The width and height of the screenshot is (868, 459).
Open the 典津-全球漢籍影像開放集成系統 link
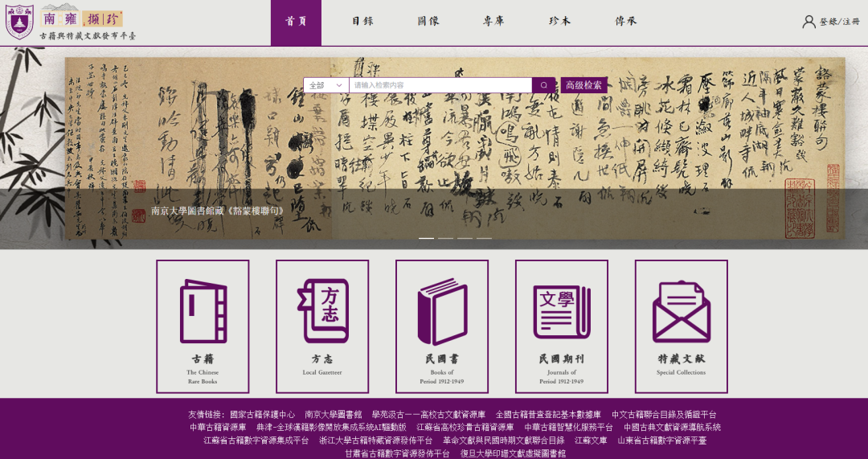[331, 428]
